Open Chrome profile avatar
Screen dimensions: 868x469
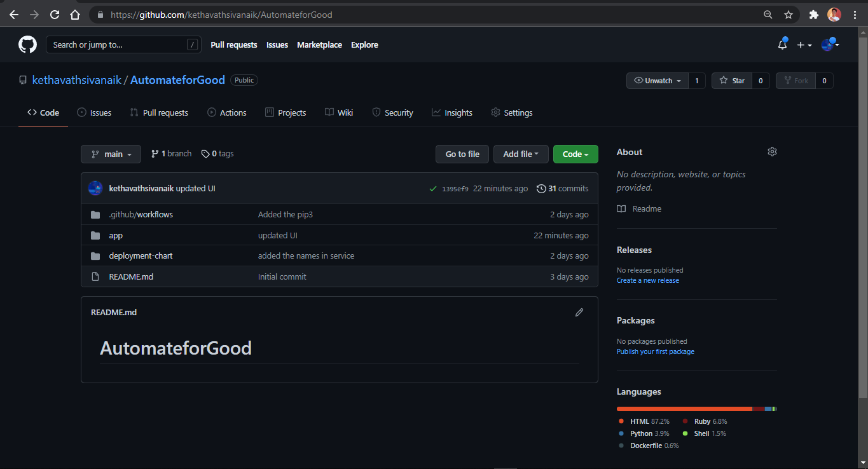tap(834, 15)
